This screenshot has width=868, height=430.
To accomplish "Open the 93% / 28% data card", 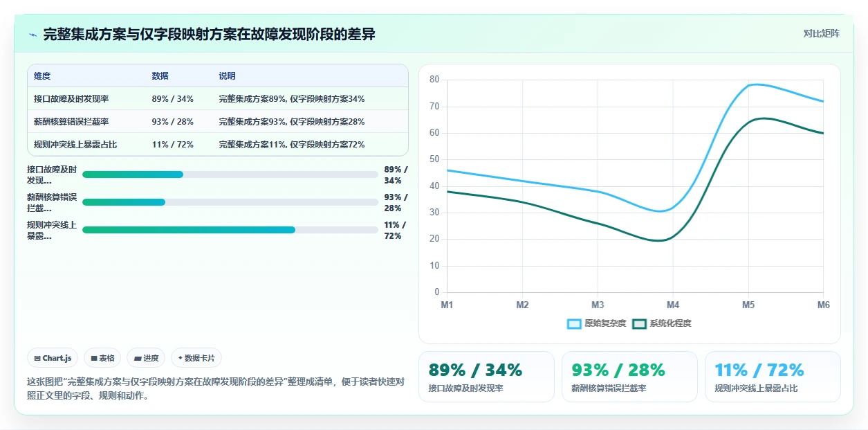I will (629, 377).
